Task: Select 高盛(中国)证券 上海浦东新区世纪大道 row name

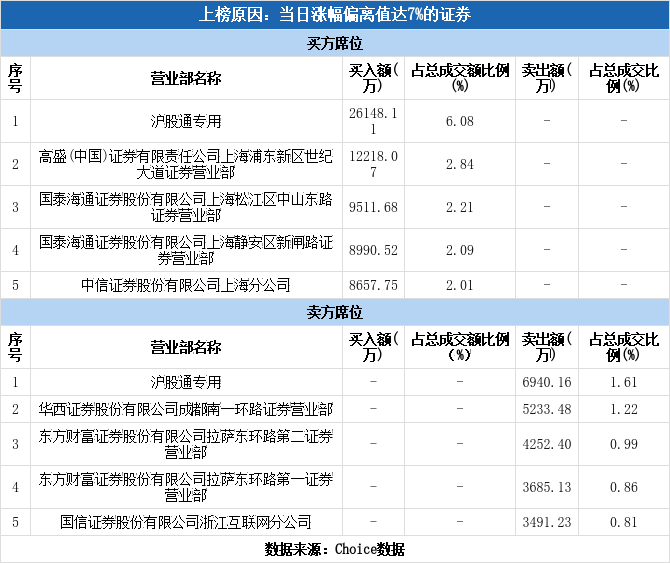Action: tap(186, 164)
